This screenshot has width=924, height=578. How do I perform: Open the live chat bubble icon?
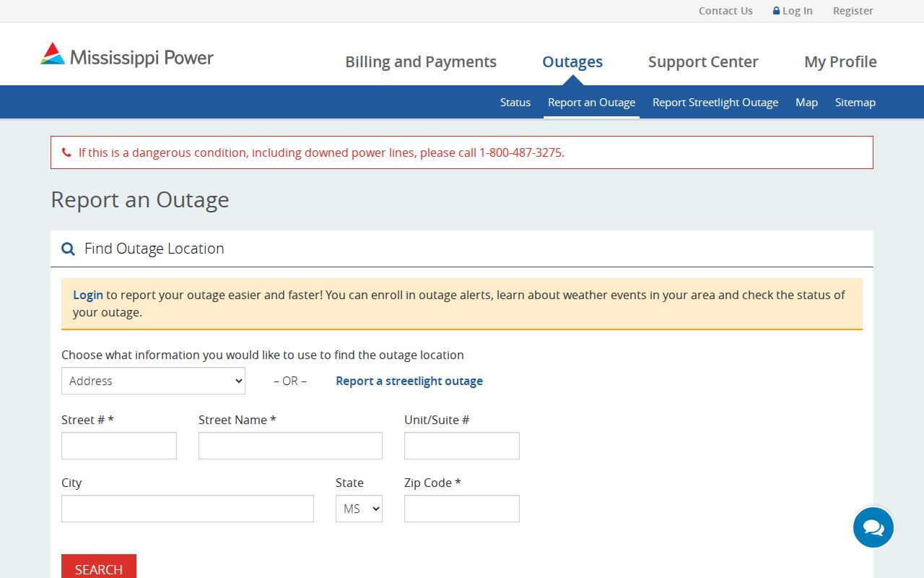coord(873,527)
